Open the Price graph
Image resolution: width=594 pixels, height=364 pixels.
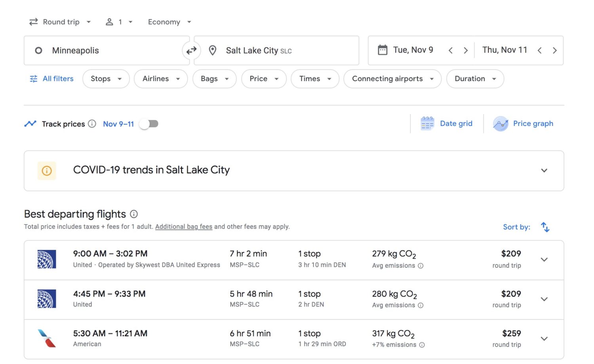click(524, 123)
